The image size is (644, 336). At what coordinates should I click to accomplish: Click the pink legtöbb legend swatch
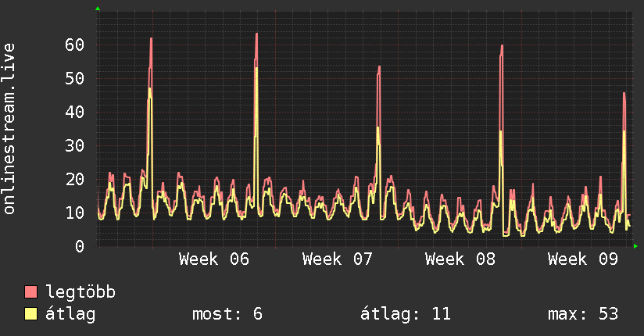[30, 291]
